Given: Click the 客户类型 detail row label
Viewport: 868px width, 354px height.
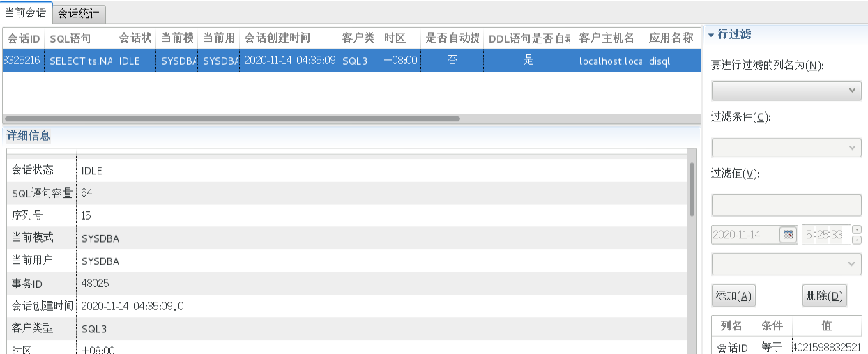Looking at the screenshot, I should tap(32, 328).
